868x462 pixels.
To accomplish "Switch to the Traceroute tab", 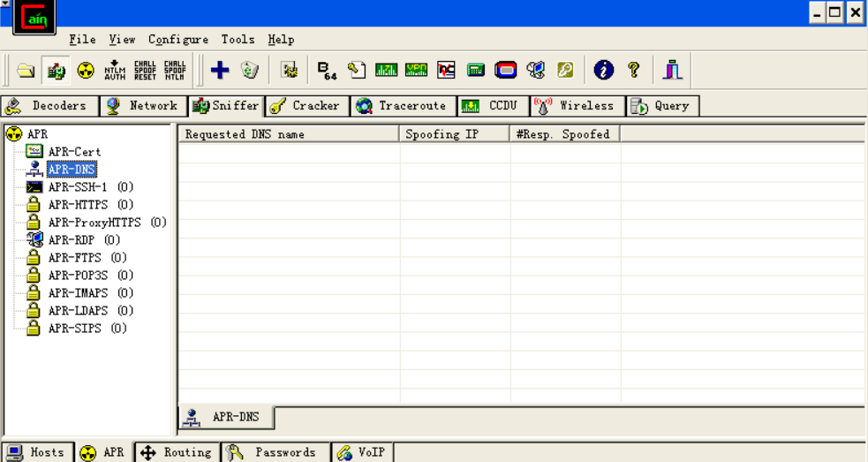I will 404,106.
